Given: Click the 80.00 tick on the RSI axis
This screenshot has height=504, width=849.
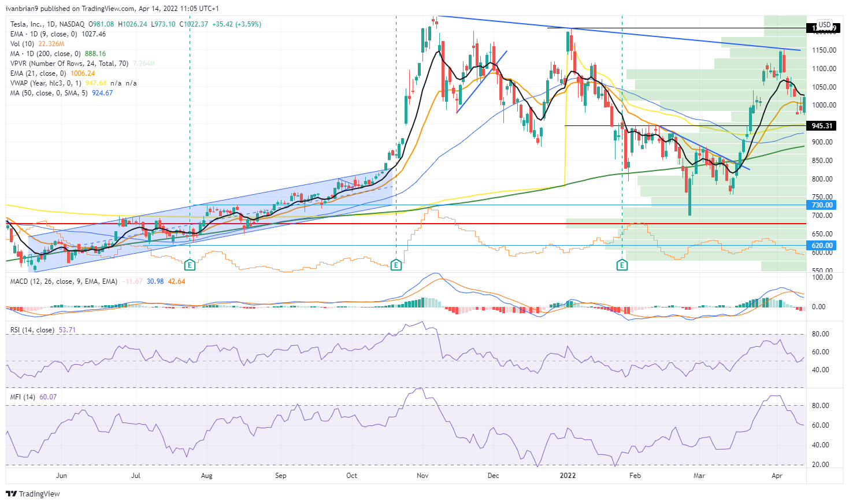Looking at the screenshot, I should pos(821,334).
